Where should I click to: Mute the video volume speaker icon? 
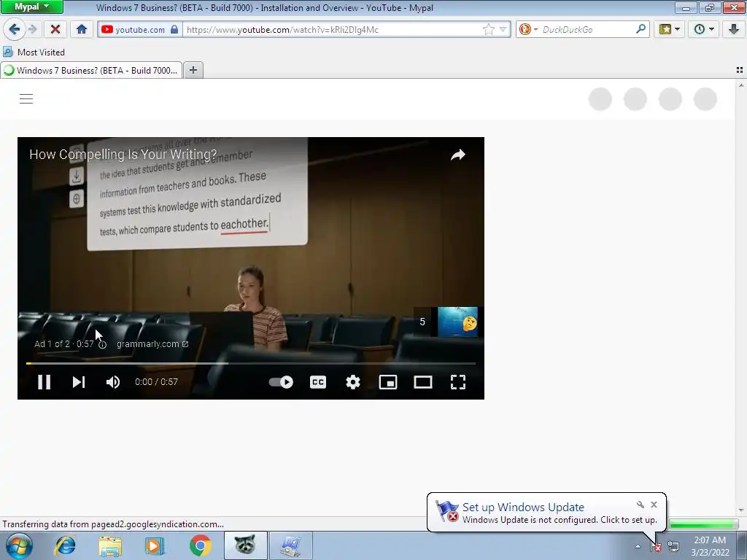coord(113,382)
